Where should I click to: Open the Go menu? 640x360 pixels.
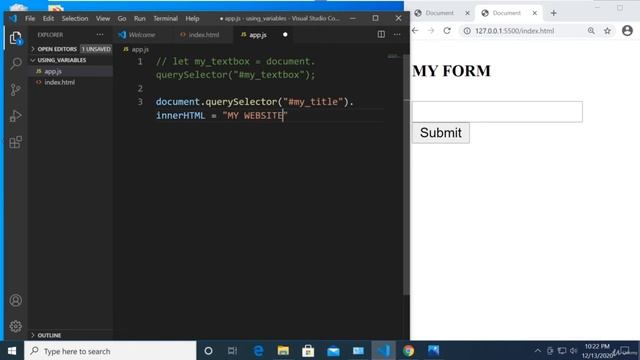[122, 18]
